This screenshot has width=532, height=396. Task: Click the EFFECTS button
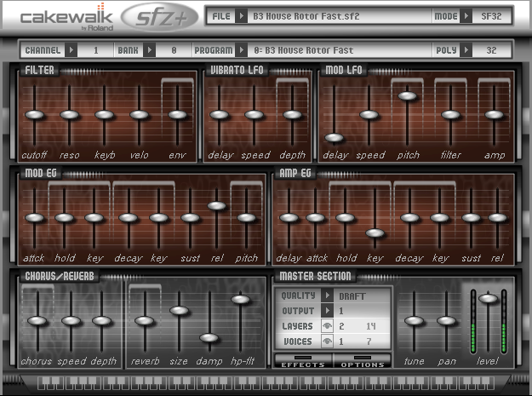(x=303, y=361)
